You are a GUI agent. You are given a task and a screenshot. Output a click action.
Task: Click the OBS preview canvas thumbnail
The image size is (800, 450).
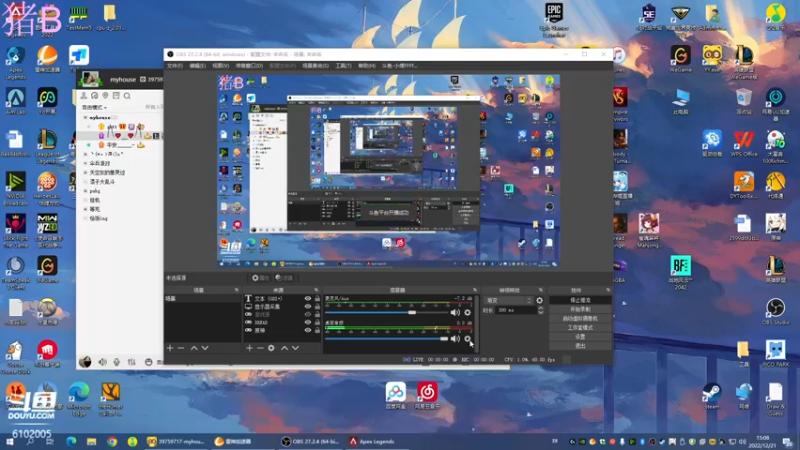tap(388, 171)
